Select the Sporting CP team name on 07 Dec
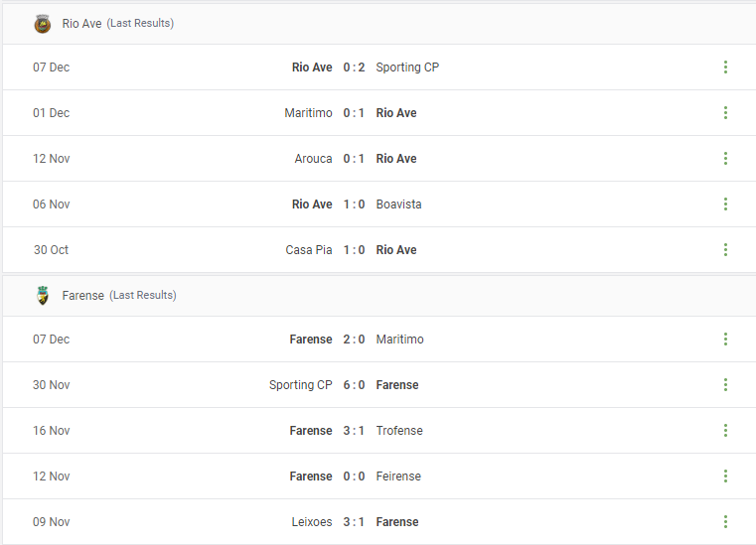This screenshot has height=545, width=756. click(407, 68)
